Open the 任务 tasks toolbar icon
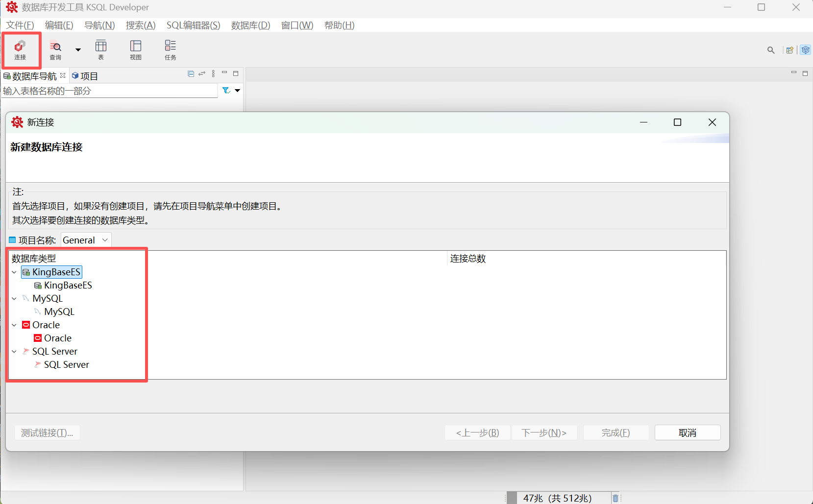This screenshot has width=813, height=504. click(170, 50)
